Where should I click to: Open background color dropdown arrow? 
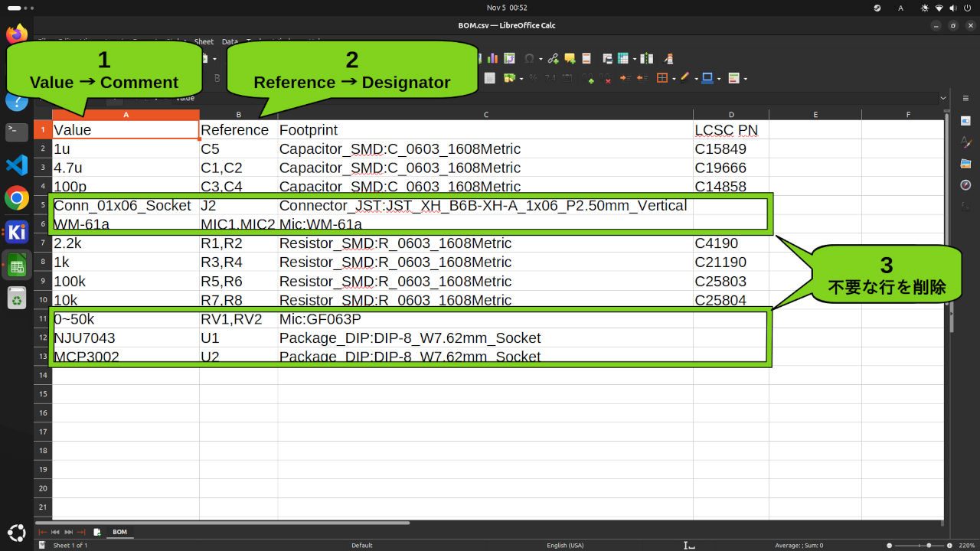[x=719, y=79]
